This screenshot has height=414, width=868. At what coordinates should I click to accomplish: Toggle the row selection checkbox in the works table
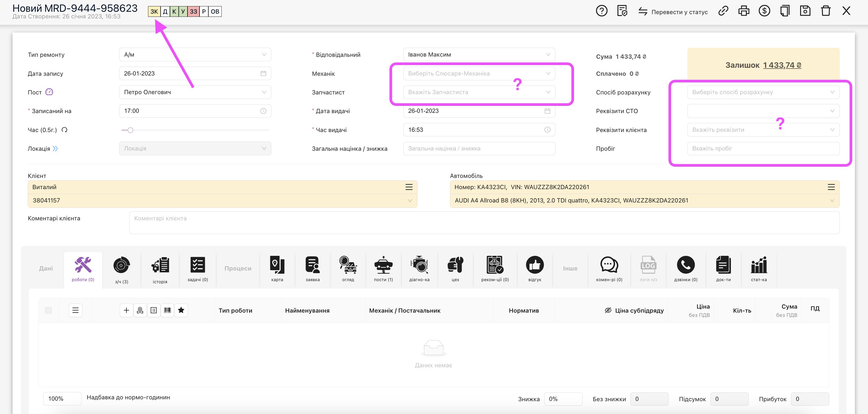click(x=49, y=310)
